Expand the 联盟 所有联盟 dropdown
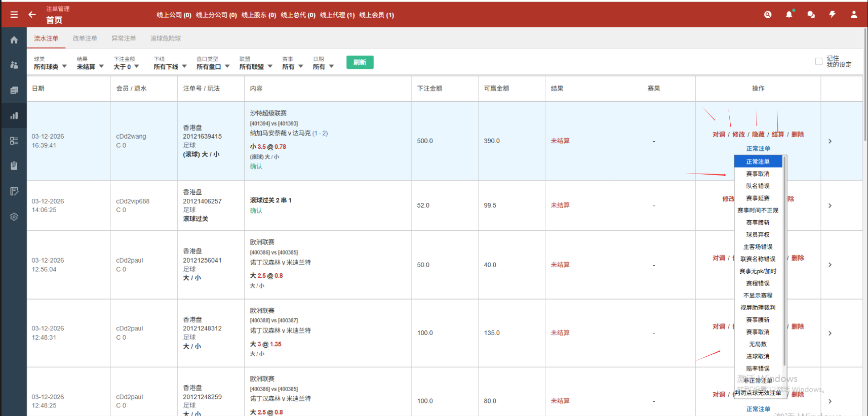 (256, 66)
